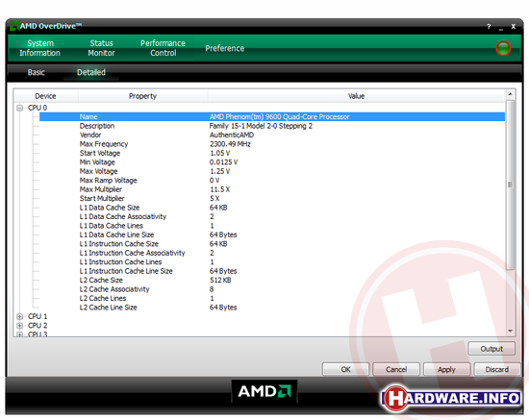Image resolution: width=529 pixels, height=420 pixels.
Task: Select the L2 Cache Line Size row
Action: click(x=272, y=308)
